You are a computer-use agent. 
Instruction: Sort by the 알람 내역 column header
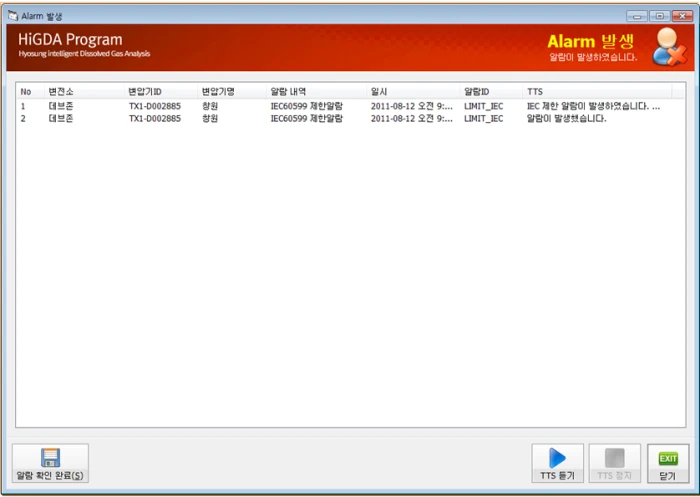pos(316,92)
